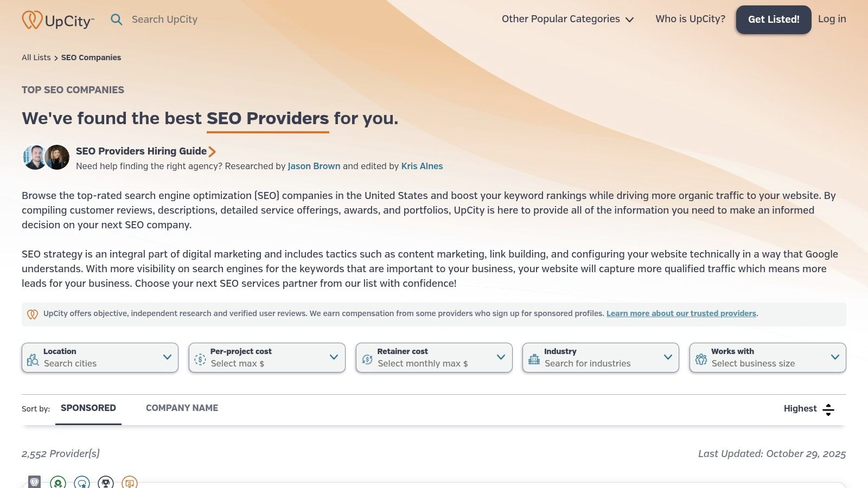This screenshot has height=488, width=868.
Task: Open the Works with business size dropdown
Action: tap(768, 358)
